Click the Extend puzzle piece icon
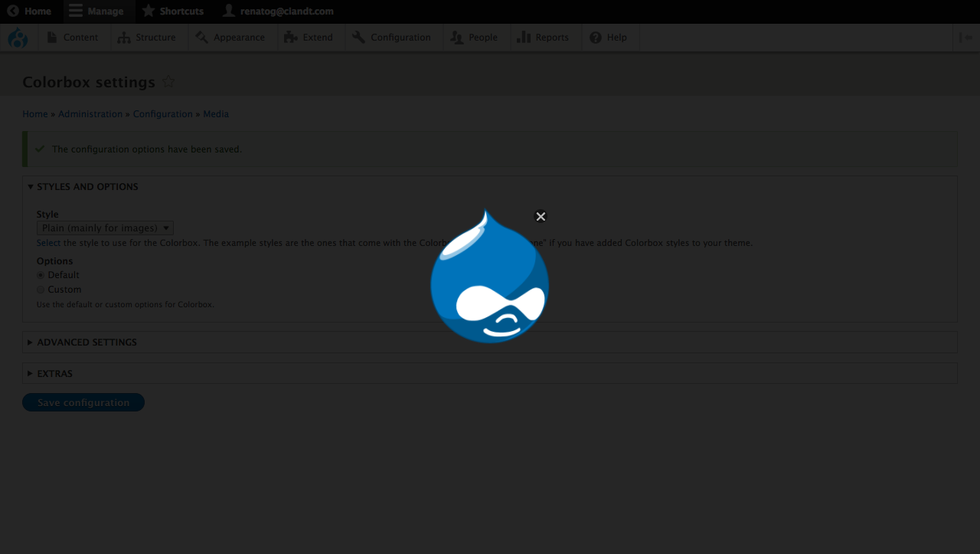980x554 pixels. point(290,38)
